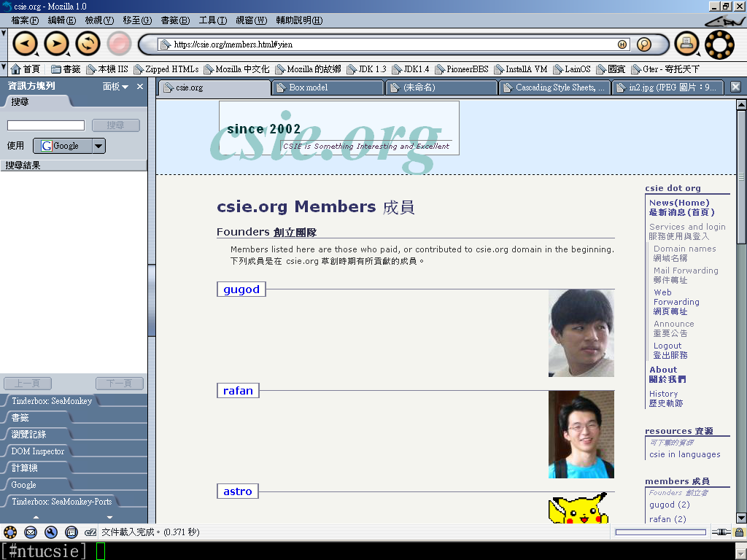This screenshot has width=747, height=560.
Task: Open the 面板 panels dropdown in the sidebar
Action: pos(116,86)
